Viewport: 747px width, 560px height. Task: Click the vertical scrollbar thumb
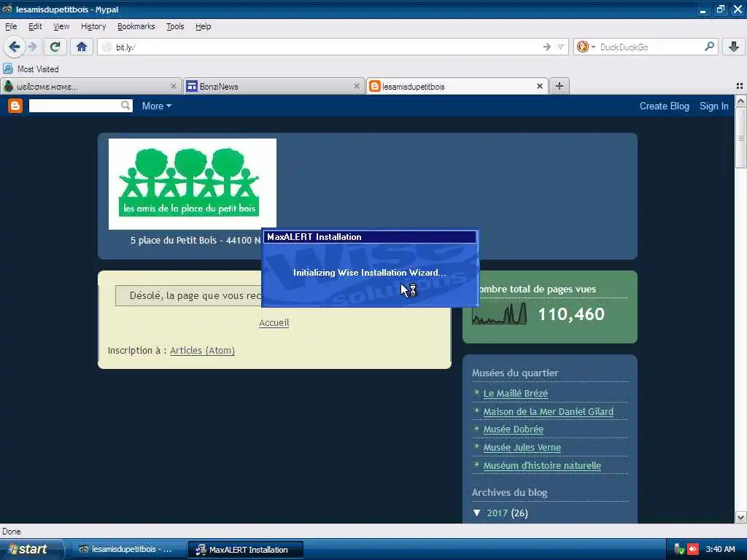click(x=740, y=138)
